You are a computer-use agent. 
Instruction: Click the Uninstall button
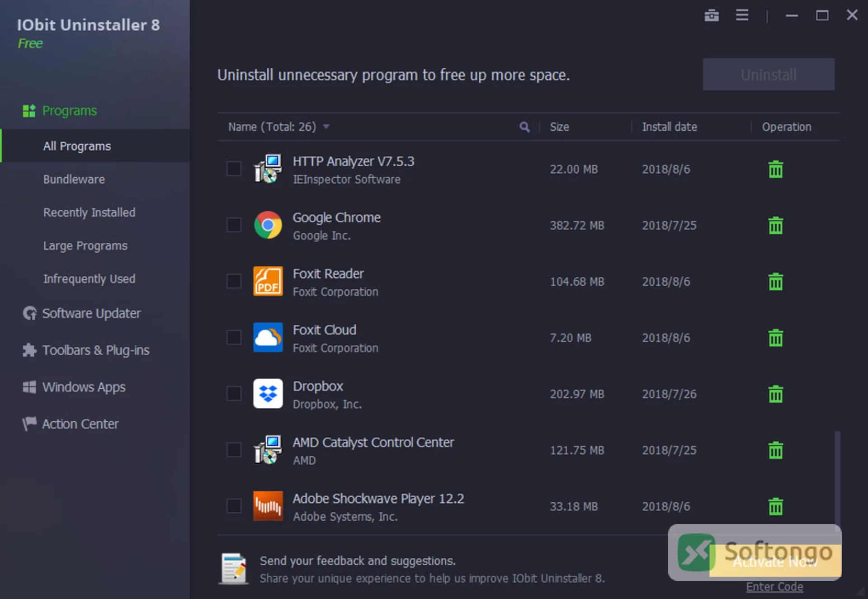[769, 74]
